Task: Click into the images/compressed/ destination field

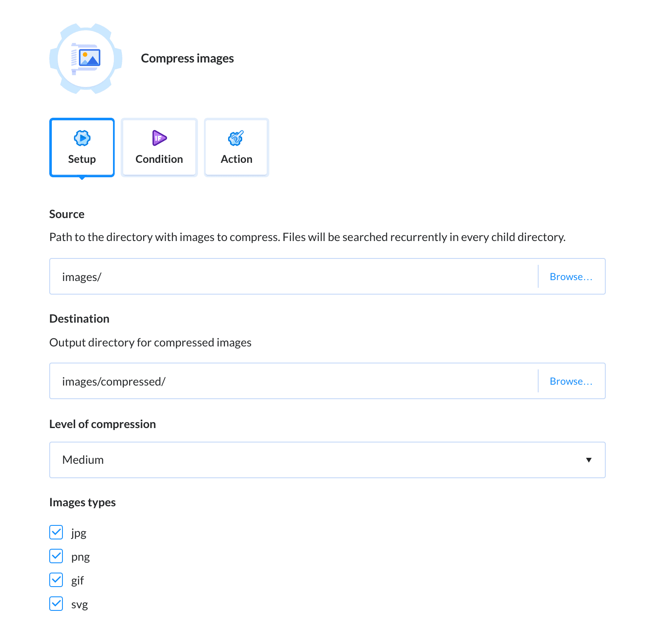Action: [293, 381]
